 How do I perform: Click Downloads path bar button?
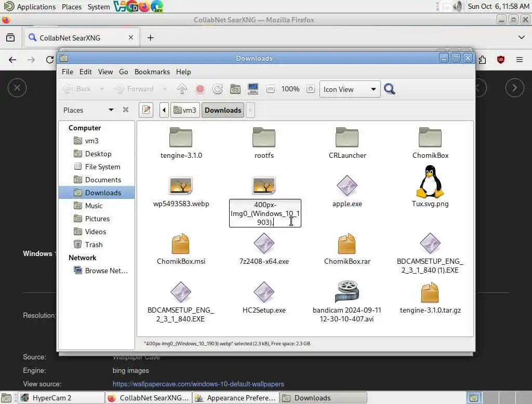pos(223,110)
